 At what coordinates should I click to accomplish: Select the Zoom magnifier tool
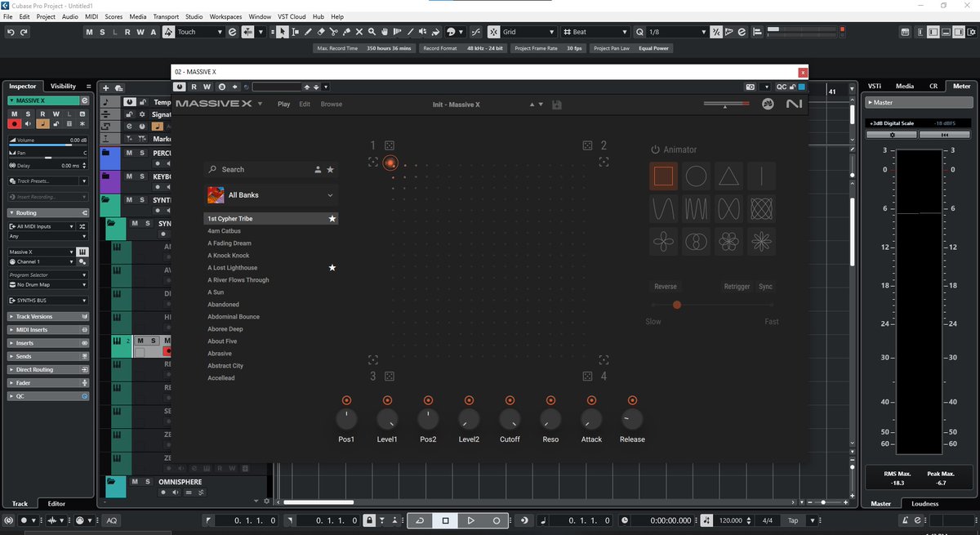click(372, 32)
